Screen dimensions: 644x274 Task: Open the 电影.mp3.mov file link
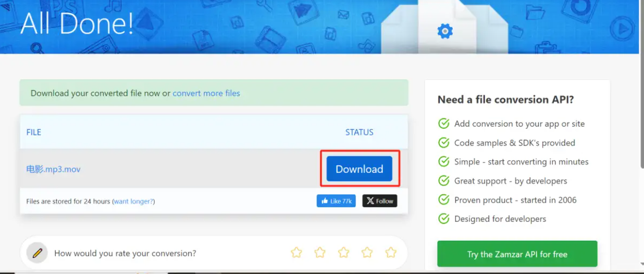pos(53,169)
